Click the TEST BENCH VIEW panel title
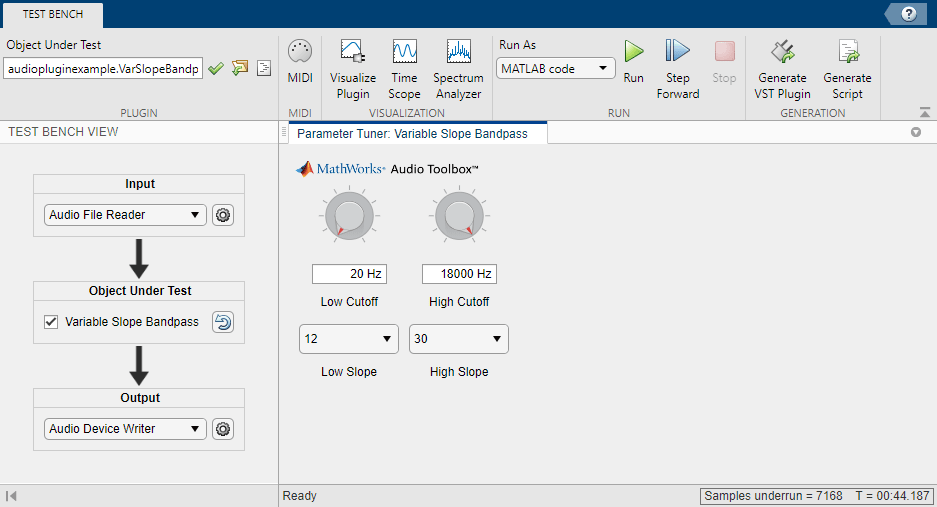Image resolution: width=937 pixels, height=507 pixels. click(63, 132)
